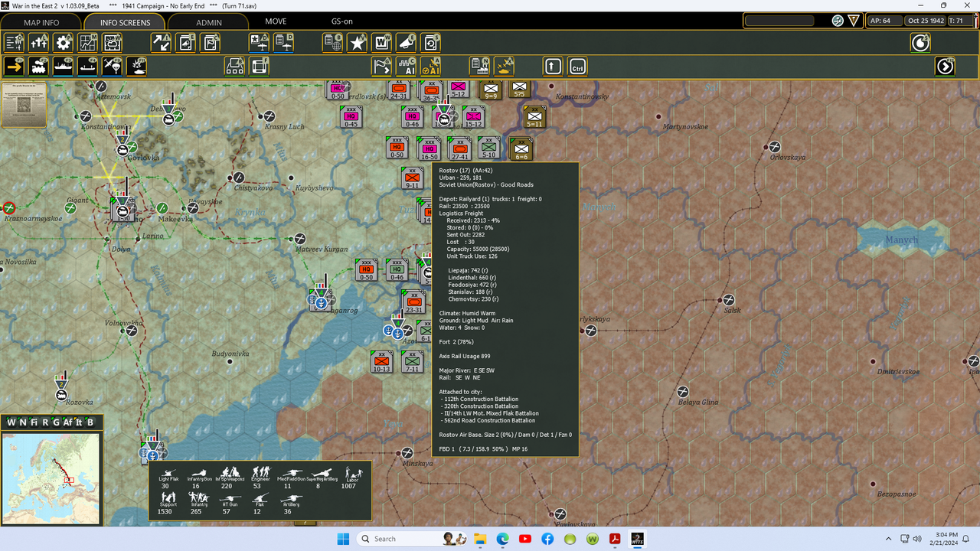Click the film frame unit icon
The height and width of the screenshot is (551, 980).
[260, 67]
